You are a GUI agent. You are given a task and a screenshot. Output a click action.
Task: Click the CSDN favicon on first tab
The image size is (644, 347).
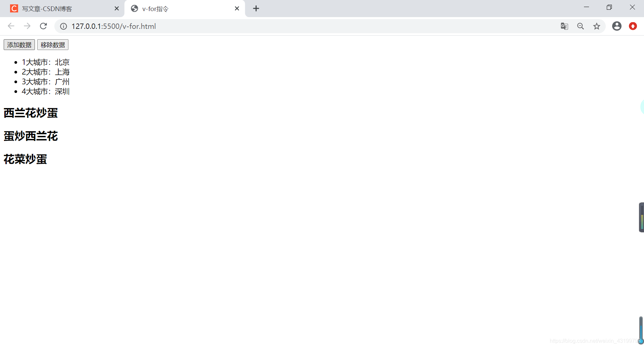(x=14, y=8)
